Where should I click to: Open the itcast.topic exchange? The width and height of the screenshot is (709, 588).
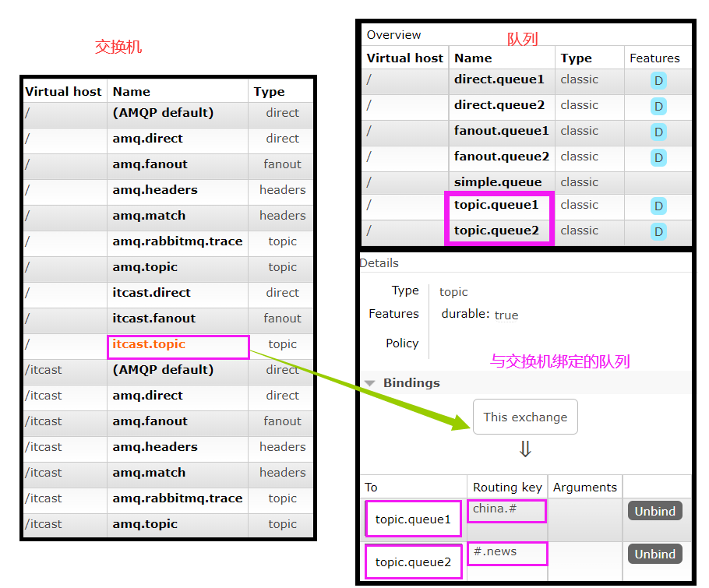(149, 344)
